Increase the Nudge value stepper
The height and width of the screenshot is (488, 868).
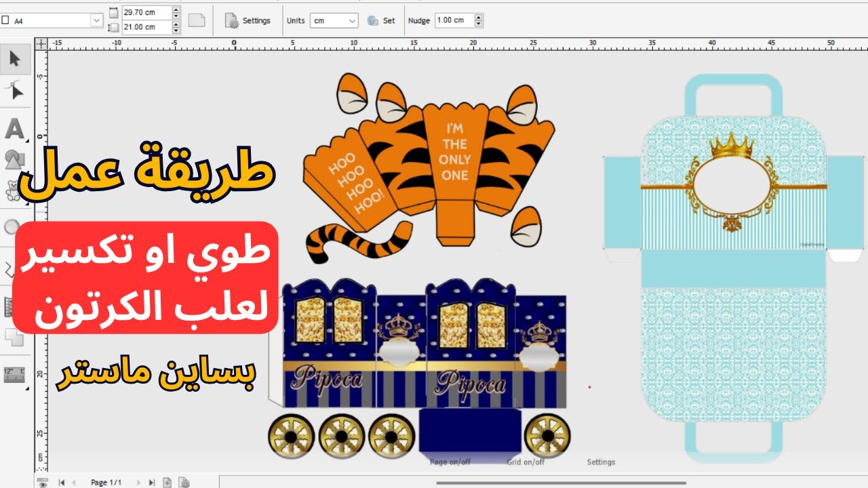[479, 18]
